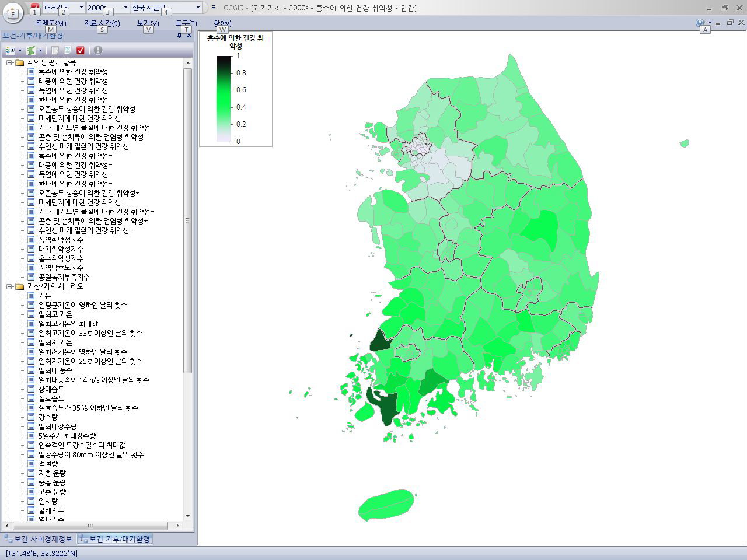Viewport: 747px width, 560px height.
Task: Click the gray exclamation info icon
Action: [97, 50]
